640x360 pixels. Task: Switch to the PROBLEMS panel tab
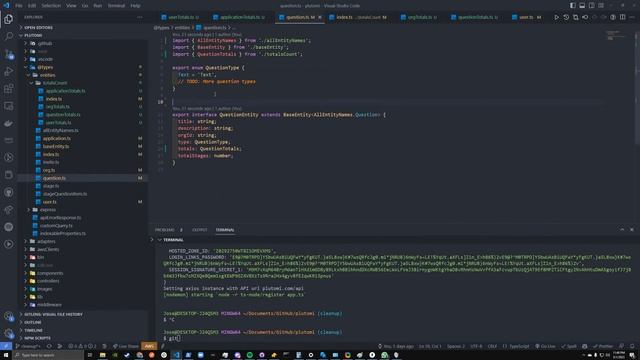tap(169, 230)
